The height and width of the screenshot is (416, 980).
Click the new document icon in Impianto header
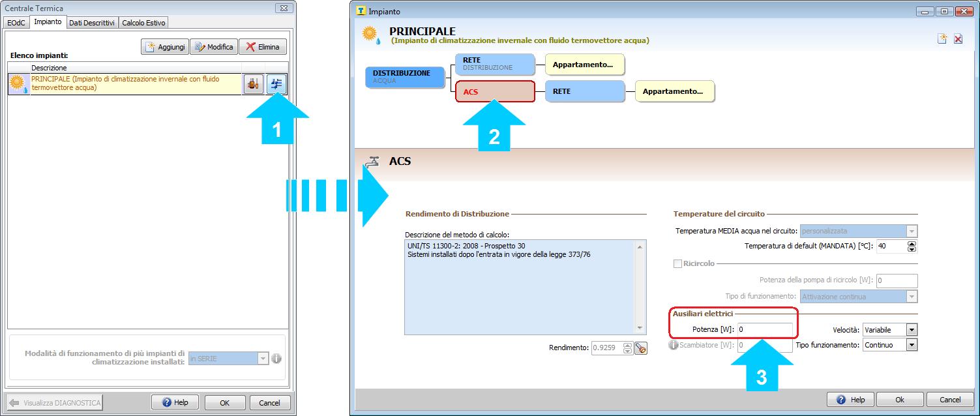pos(942,39)
